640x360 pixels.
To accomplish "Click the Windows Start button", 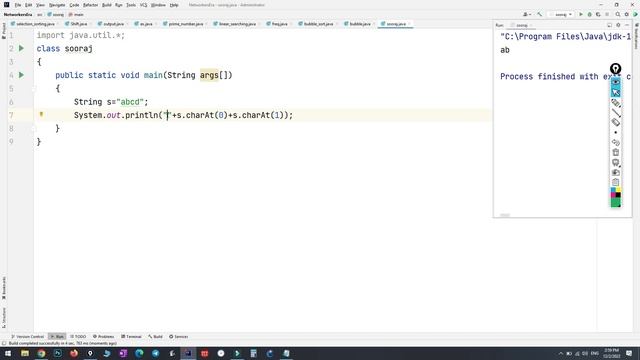I will (x=8, y=353).
